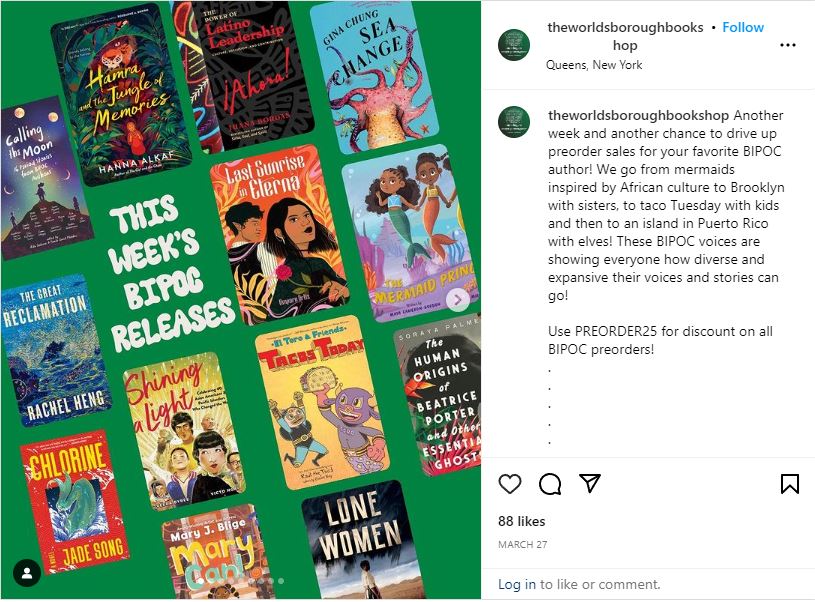Open more options three-dot menu
The height and width of the screenshot is (602, 815).
pyautogui.click(x=788, y=45)
